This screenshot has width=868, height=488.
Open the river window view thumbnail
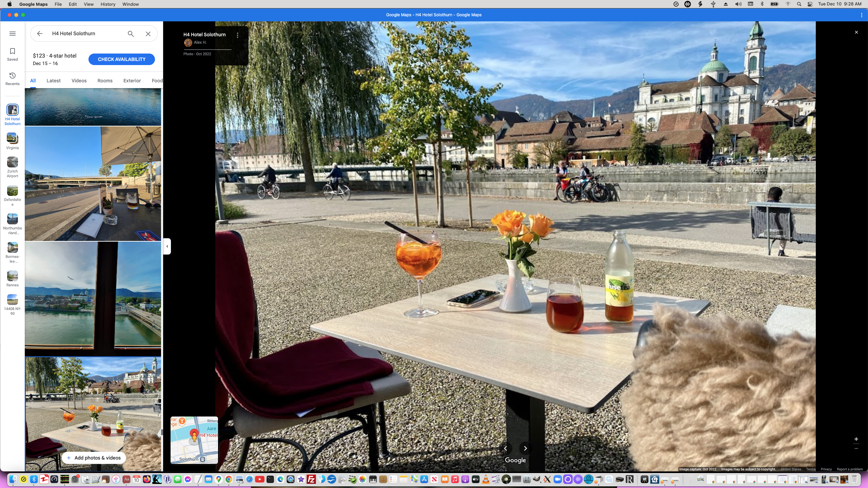tap(93, 298)
